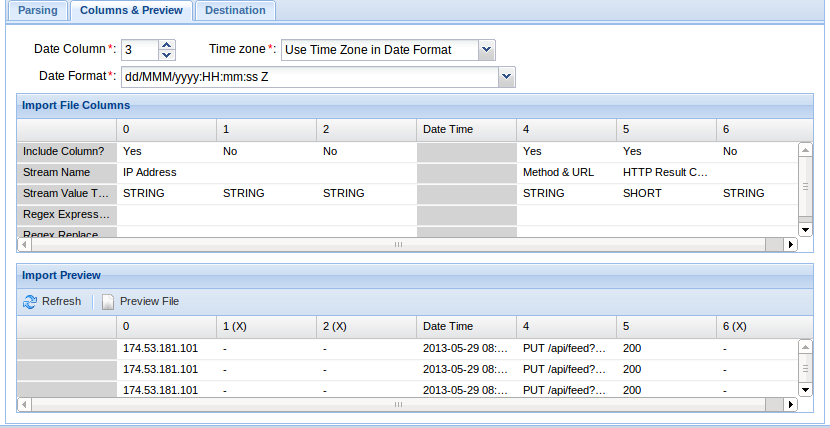Edit the IP Address stream name cell

(165, 172)
